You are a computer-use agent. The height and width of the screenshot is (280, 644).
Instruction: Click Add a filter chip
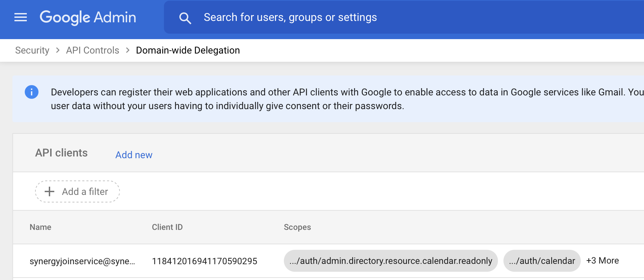coord(77,191)
